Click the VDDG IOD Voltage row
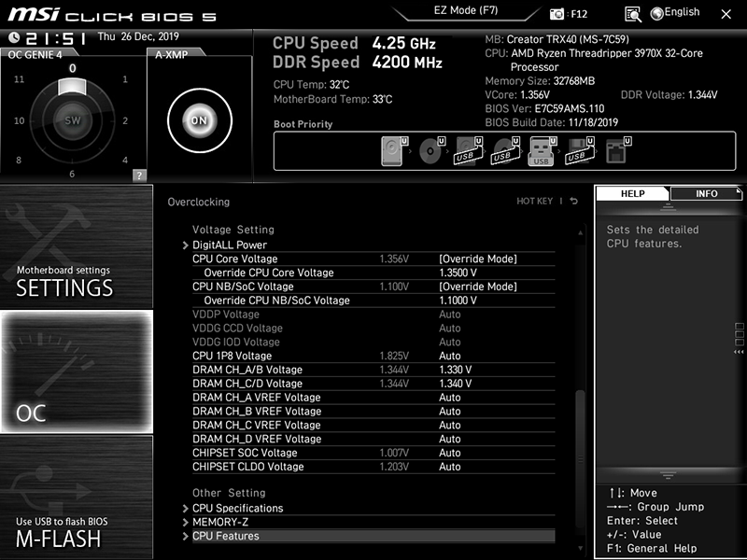The height and width of the screenshot is (560, 747). click(x=373, y=342)
